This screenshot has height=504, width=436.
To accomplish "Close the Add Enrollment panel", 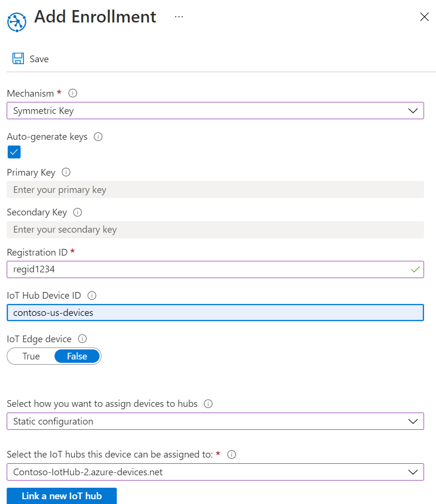I will tap(424, 17).
